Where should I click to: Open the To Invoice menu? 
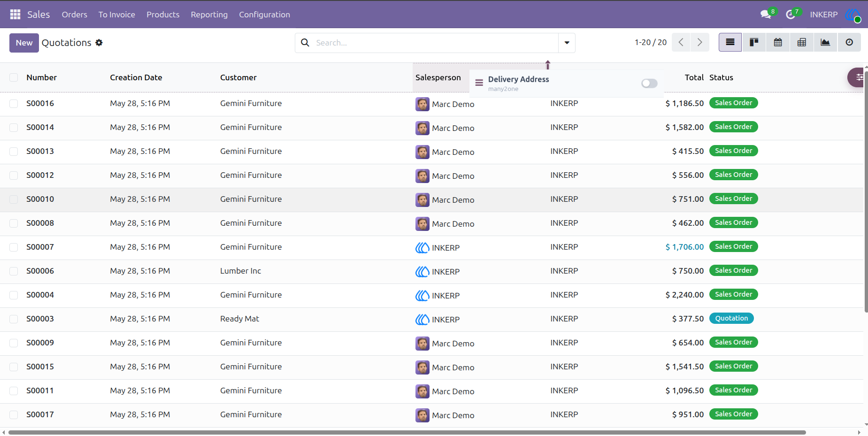pyautogui.click(x=117, y=15)
